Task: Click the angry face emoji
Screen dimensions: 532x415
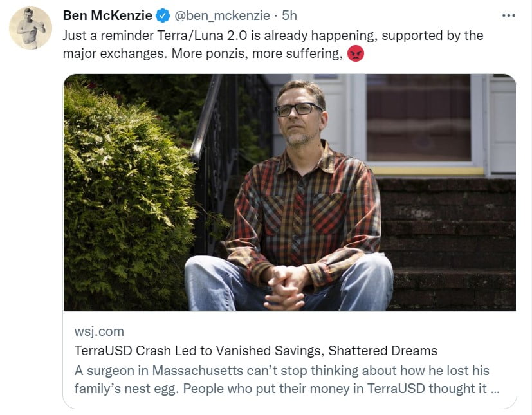Action: (x=355, y=54)
